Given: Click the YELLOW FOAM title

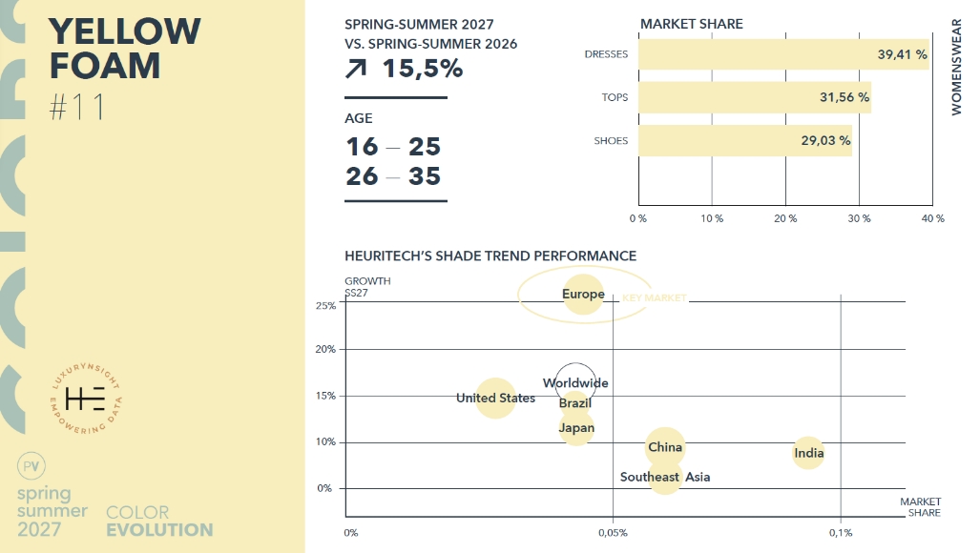Looking at the screenshot, I should (x=124, y=48).
